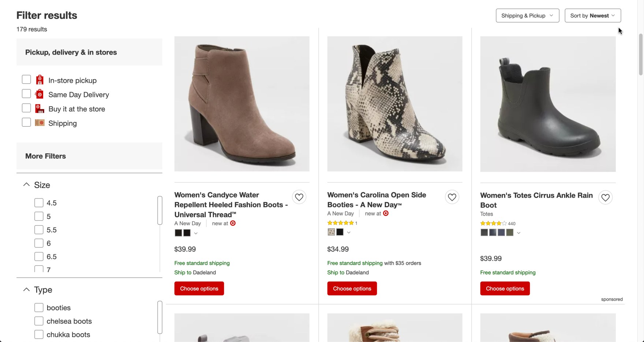Screen dimensions: 644x342
Task: Click the star rating on Carolina Booties
Action: click(340, 223)
